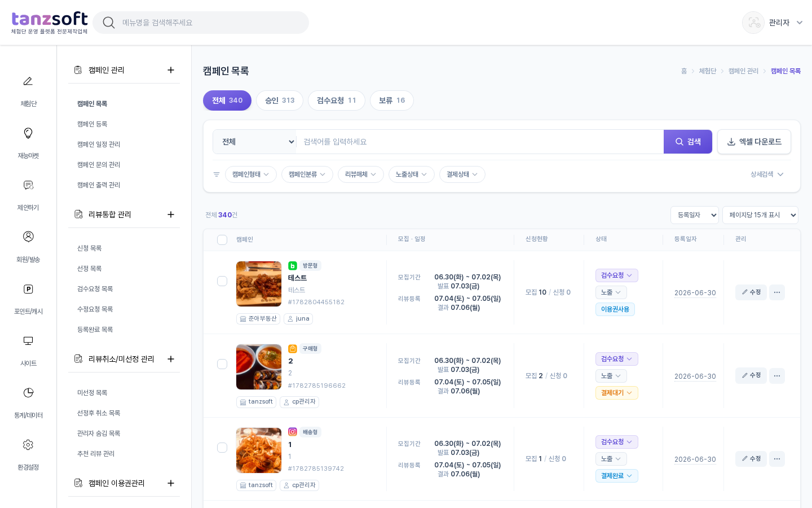Open the 재능마켓 lightbulb icon
812x508 pixels.
pyautogui.click(x=28, y=133)
